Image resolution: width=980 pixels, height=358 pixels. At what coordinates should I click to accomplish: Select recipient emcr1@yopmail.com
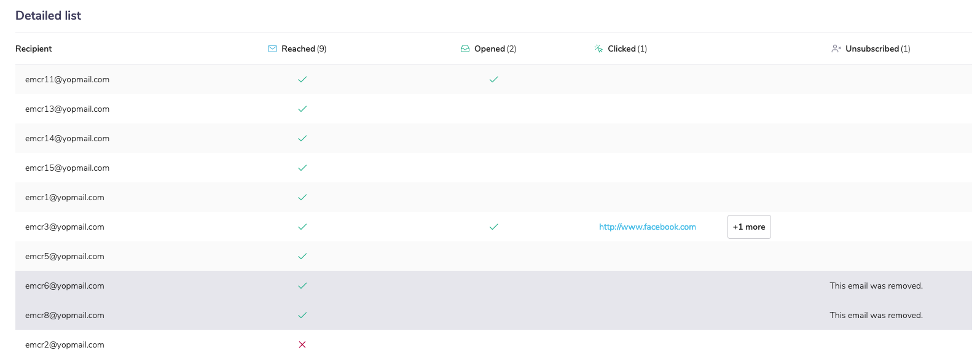point(65,197)
